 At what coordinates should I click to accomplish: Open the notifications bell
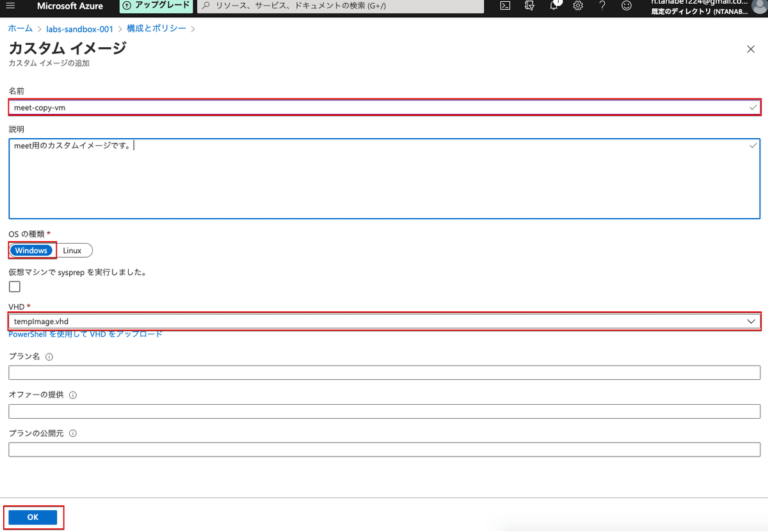click(554, 5)
